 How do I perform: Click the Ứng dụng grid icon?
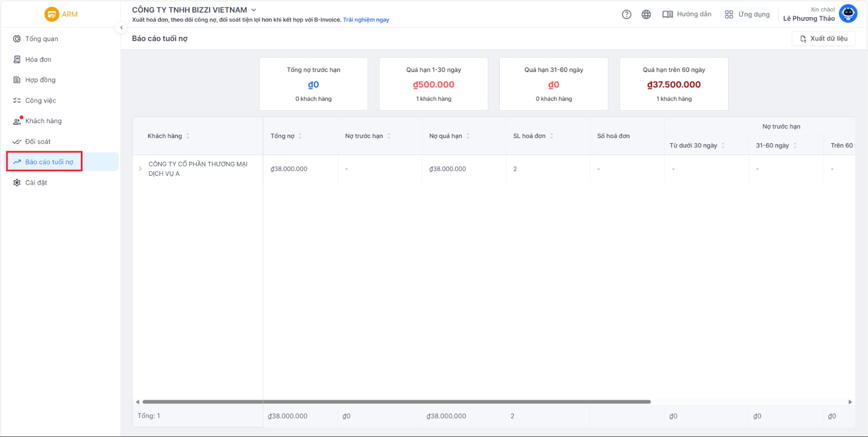(729, 14)
